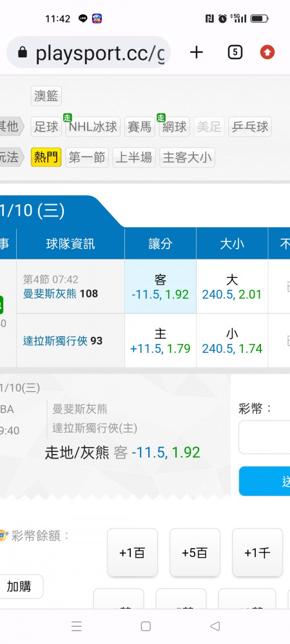Open NHL冰球 sport category

click(x=93, y=127)
